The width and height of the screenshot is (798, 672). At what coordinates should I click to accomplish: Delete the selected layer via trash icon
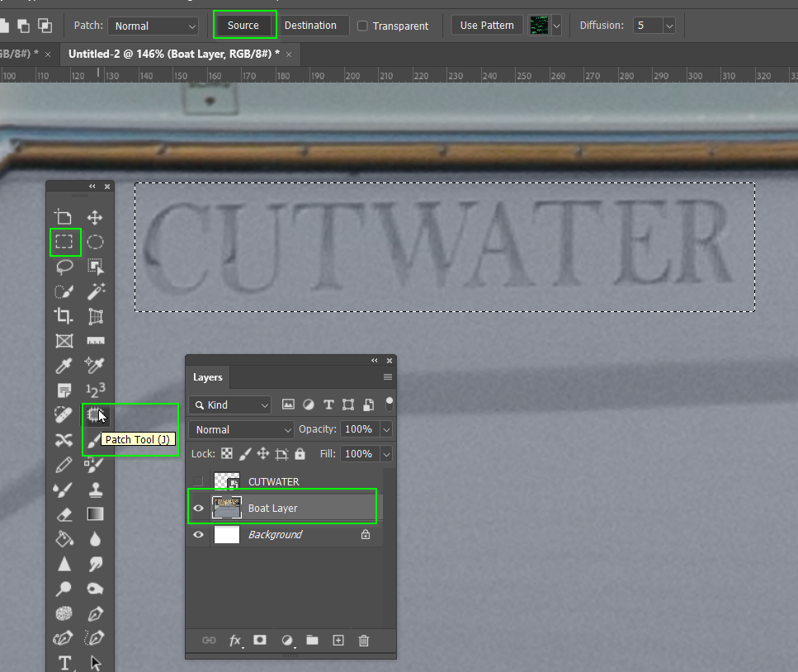click(362, 640)
